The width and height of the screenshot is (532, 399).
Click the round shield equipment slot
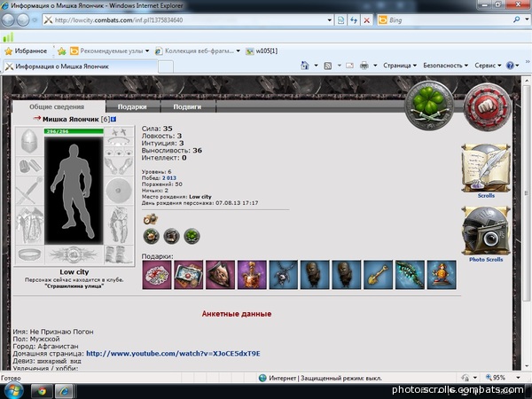tap(119, 191)
